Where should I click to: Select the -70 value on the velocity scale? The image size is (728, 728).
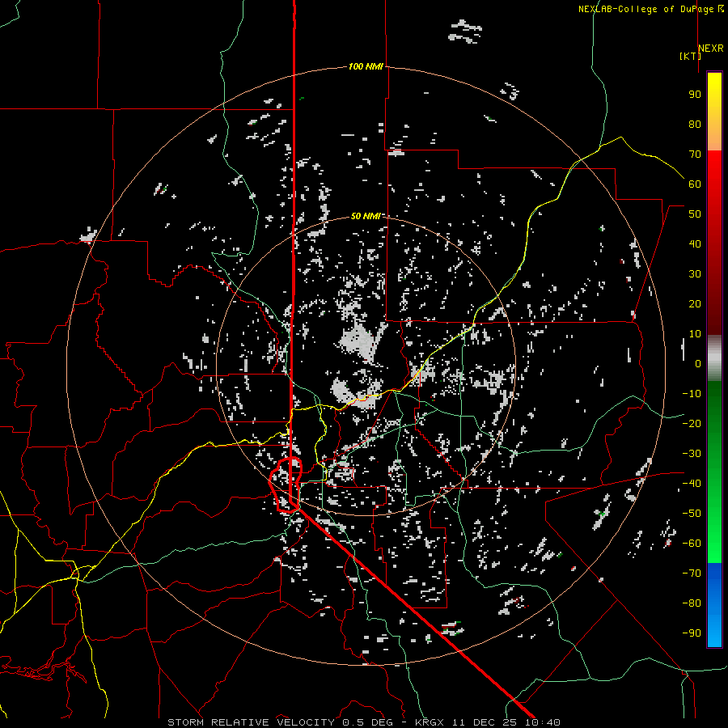pyautogui.click(x=692, y=574)
